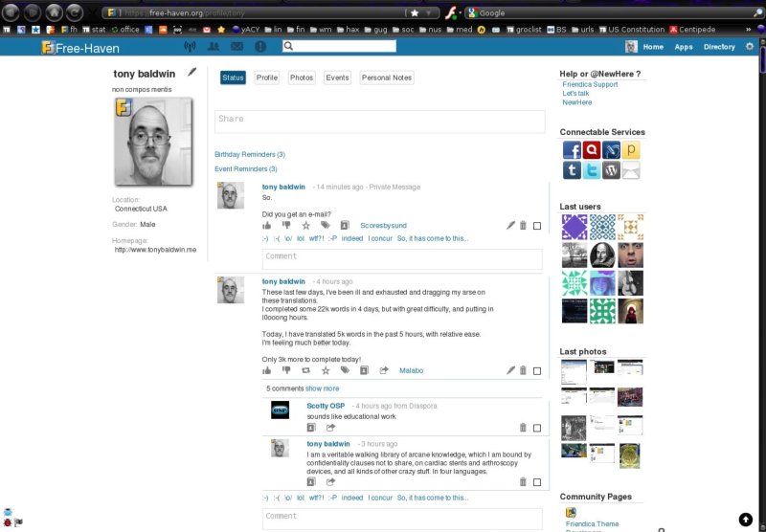The width and height of the screenshot is (766, 532).
Task: Tick the checkbox on the translations post
Action: tap(537, 370)
